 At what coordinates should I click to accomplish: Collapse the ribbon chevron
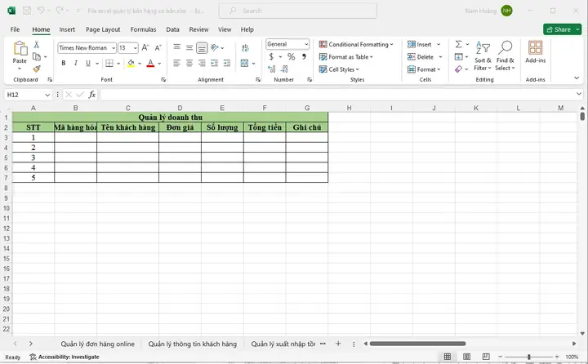pyautogui.click(x=577, y=78)
